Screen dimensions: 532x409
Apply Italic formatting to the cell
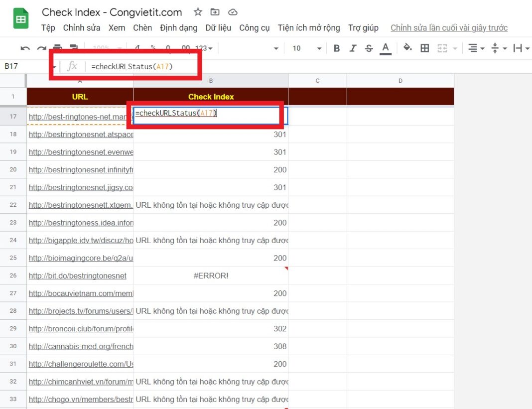click(353, 48)
